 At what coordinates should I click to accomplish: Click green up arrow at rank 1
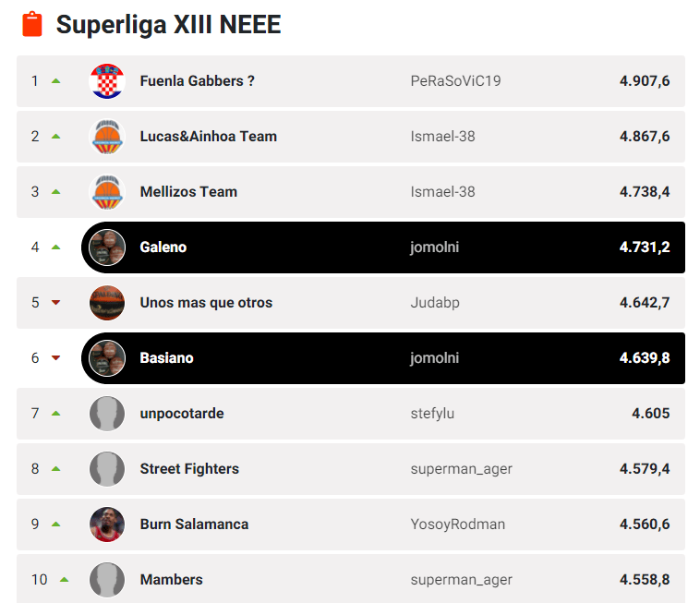pos(56,81)
